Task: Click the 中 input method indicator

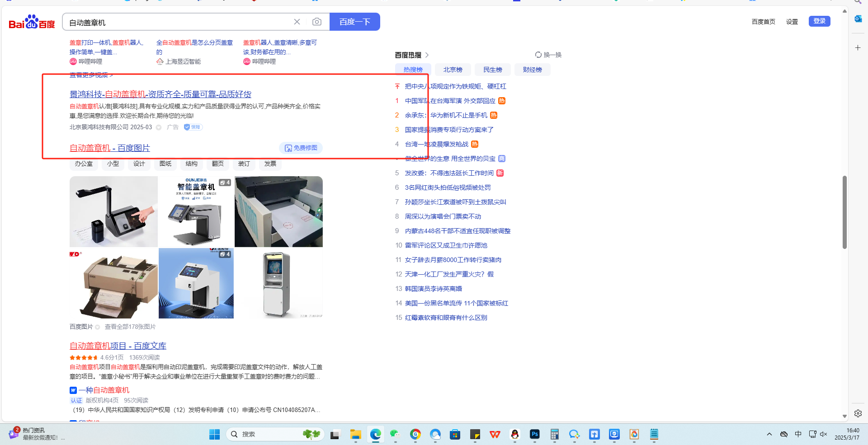Action: (798, 434)
